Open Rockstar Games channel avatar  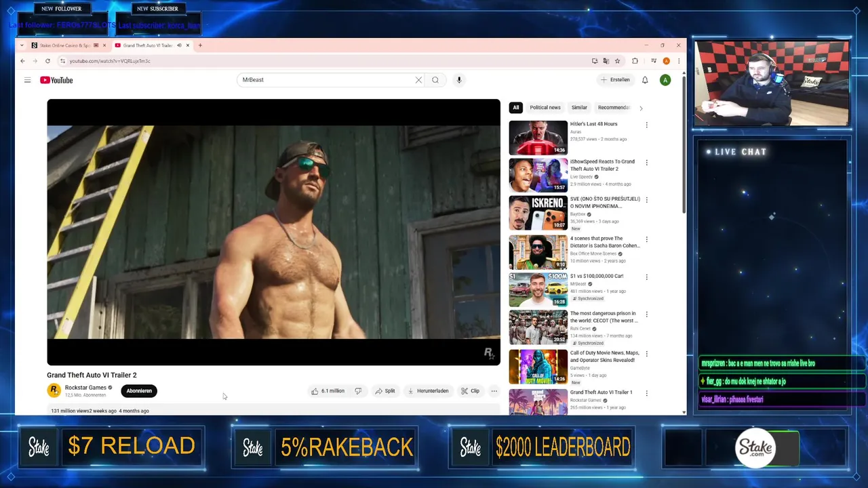(x=54, y=390)
